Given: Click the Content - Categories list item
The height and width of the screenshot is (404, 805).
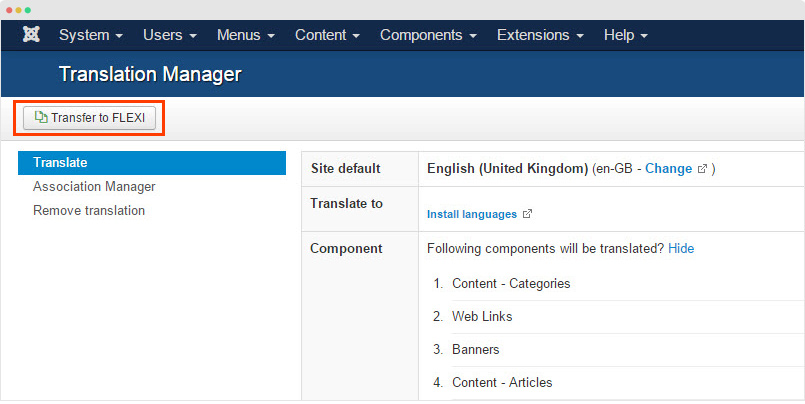Looking at the screenshot, I should (511, 283).
